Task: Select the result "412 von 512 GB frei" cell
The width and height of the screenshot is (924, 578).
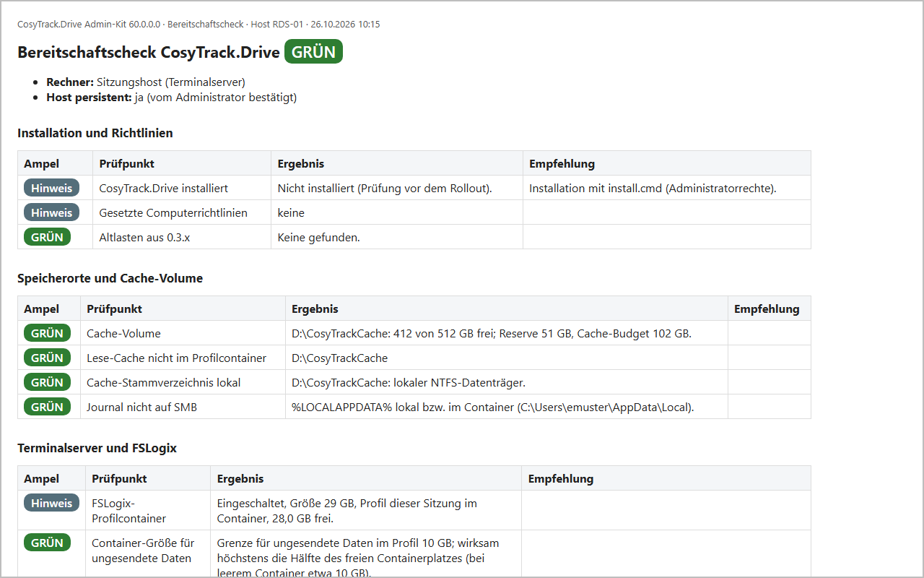Action: [x=507, y=333]
